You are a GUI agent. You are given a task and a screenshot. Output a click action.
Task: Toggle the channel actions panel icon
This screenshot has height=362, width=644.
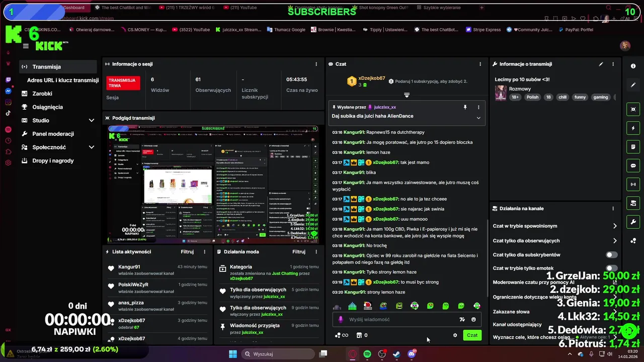point(633,203)
